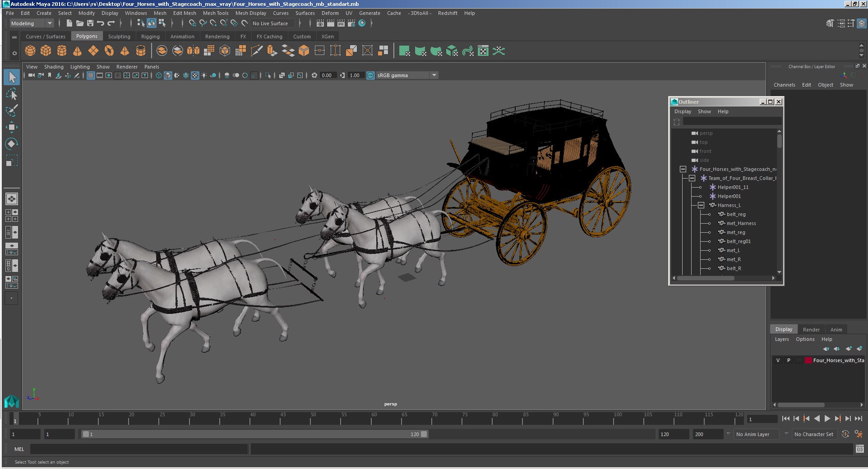Click the MEL script type button
The image size is (868, 469).
19,449
